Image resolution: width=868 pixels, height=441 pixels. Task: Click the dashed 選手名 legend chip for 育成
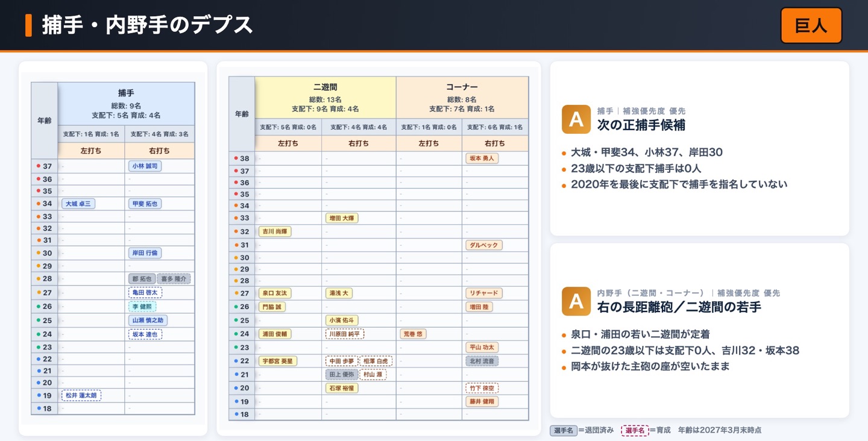(635, 430)
